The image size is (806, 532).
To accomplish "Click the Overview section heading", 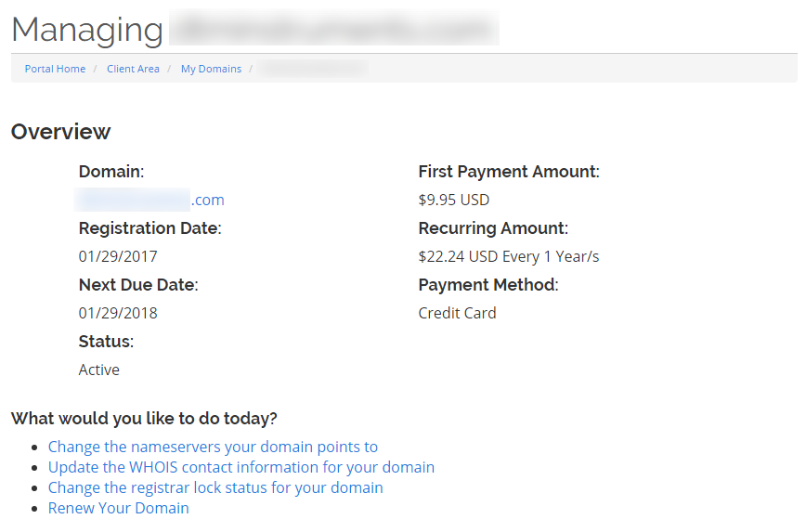I will click(60, 132).
